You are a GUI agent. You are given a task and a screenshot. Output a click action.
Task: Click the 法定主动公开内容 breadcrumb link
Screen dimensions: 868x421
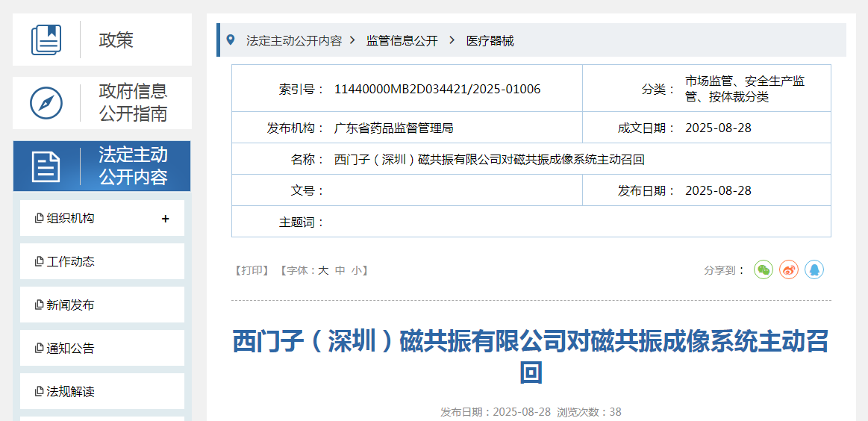click(293, 41)
